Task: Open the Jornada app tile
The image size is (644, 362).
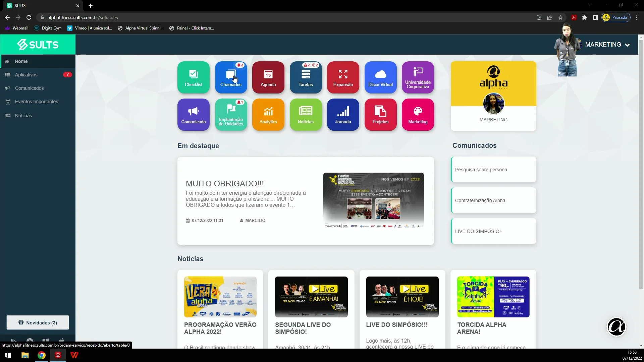Action: coord(343,115)
